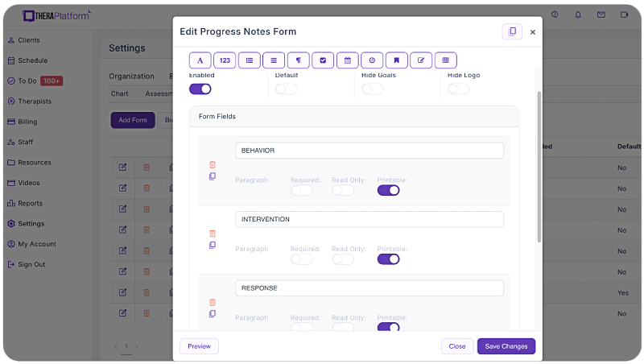Open Billing in the left sidebar
Screen dimensions: 644x364
pyautogui.click(x=27, y=122)
